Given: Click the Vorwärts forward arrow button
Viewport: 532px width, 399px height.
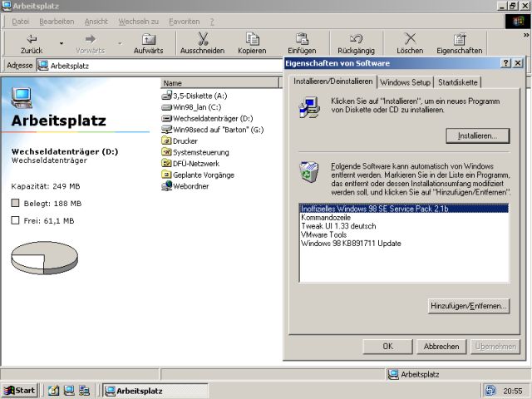Looking at the screenshot, I should coord(91,44).
